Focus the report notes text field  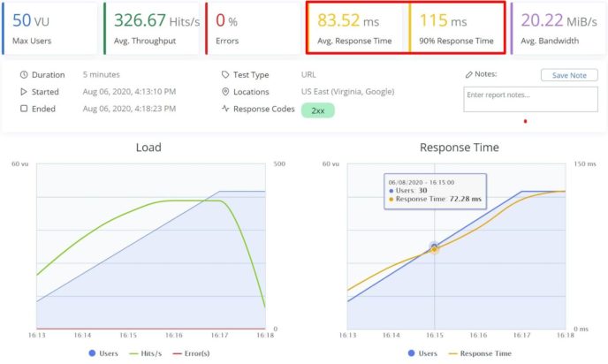(x=530, y=99)
